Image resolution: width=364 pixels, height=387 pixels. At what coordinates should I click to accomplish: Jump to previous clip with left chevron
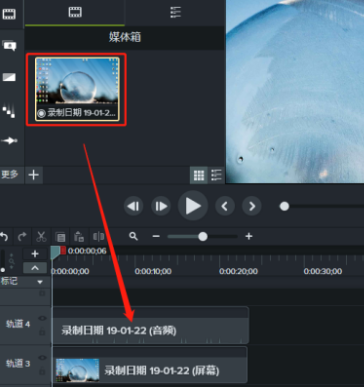pyautogui.click(x=225, y=206)
